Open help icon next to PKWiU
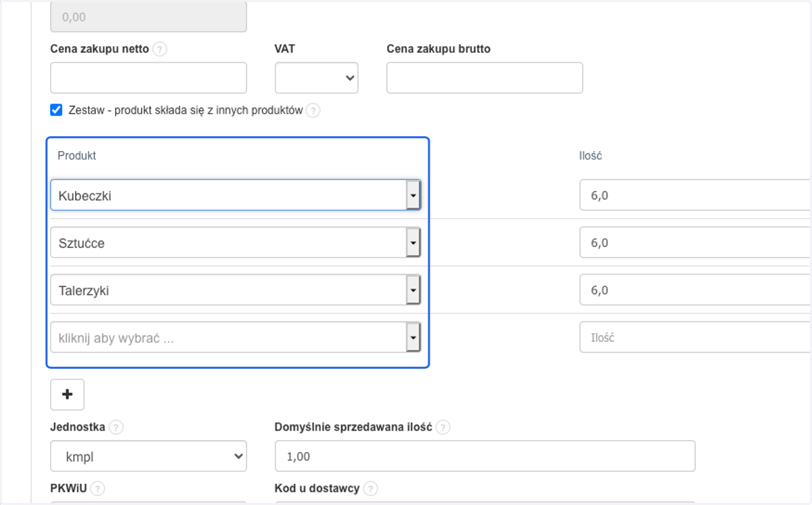The height and width of the screenshot is (505, 812). [x=97, y=489]
